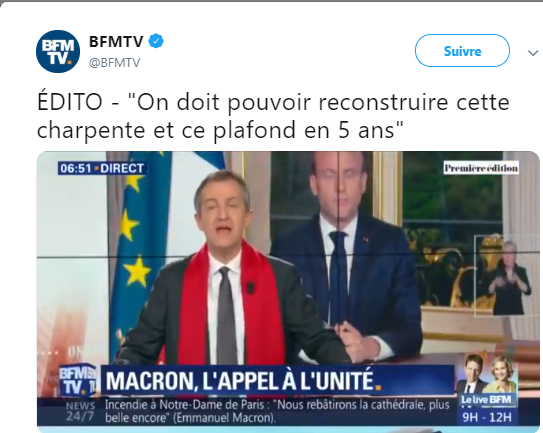Click the BFM TV logo in the video banner

pyautogui.click(x=79, y=380)
